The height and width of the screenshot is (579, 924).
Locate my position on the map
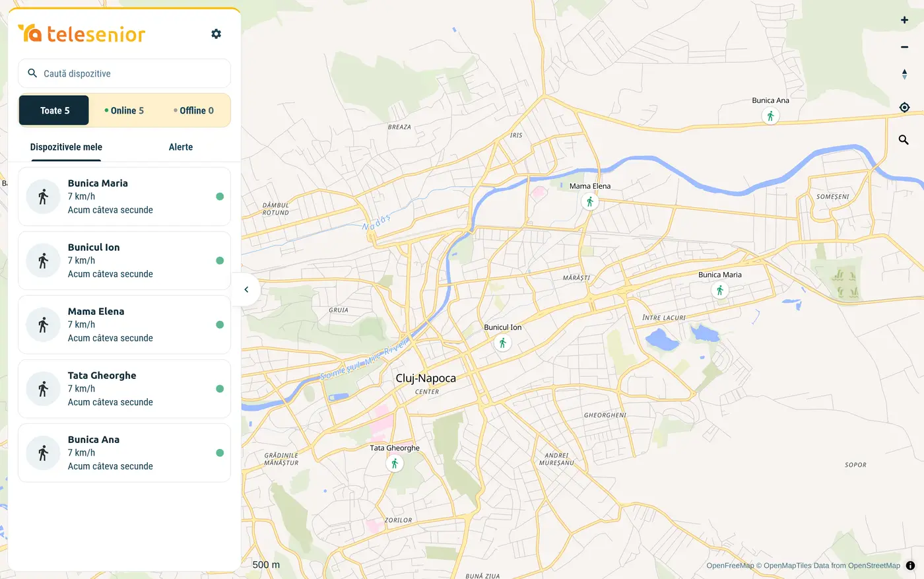(x=904, y=107)
